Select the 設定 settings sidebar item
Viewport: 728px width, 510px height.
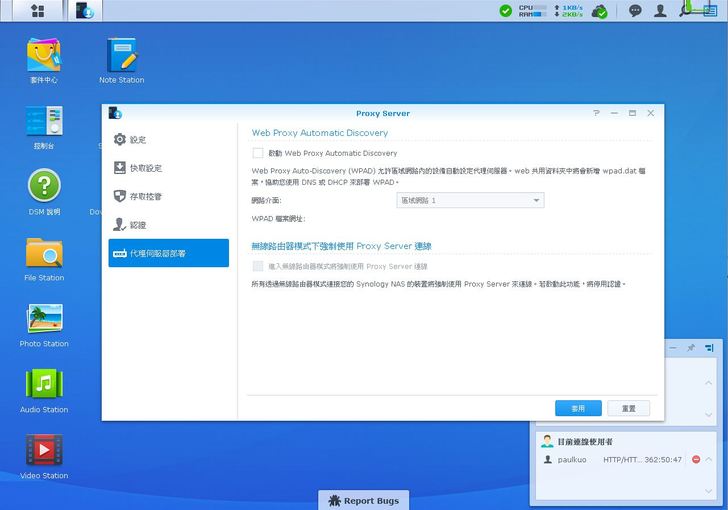(169, 139)
